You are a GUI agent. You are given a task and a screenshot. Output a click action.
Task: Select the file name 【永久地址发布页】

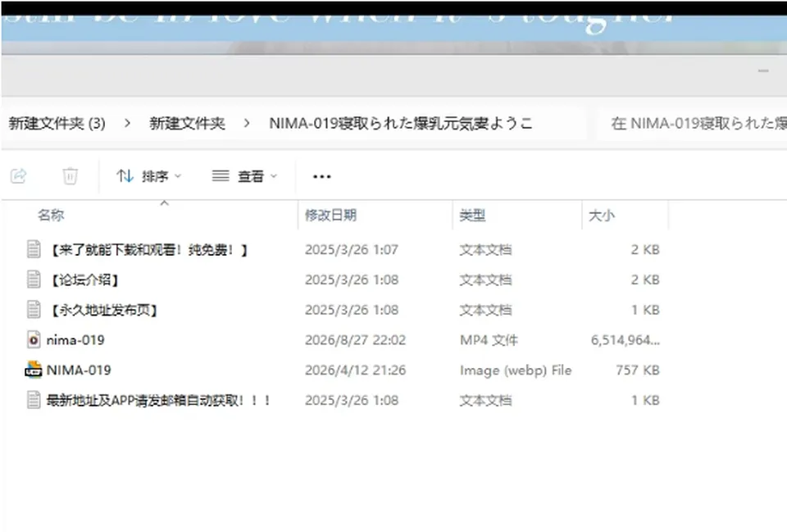click(x=103, y=310)
